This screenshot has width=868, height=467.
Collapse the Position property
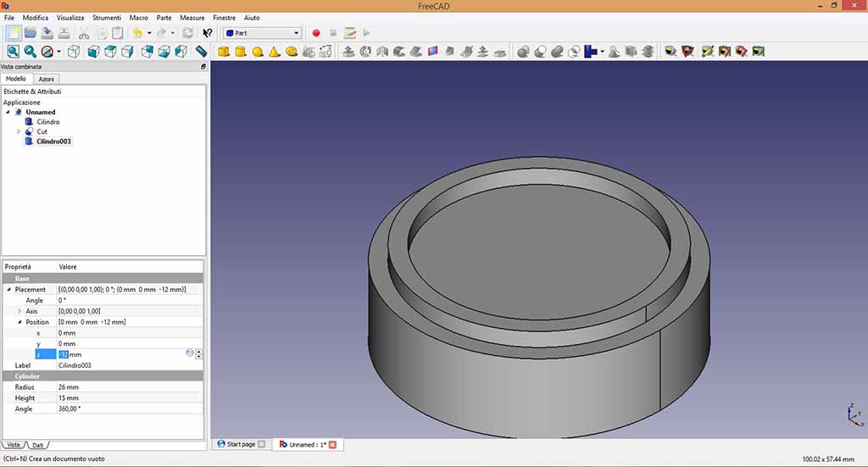pyautogui.click(x=19, y=322)
